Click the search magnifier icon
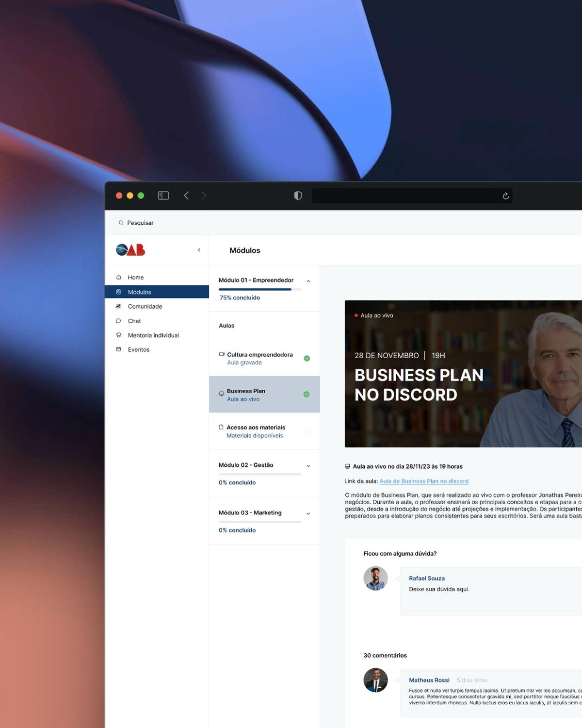Viewport: 582px width, 728px height. coord(121,223)
